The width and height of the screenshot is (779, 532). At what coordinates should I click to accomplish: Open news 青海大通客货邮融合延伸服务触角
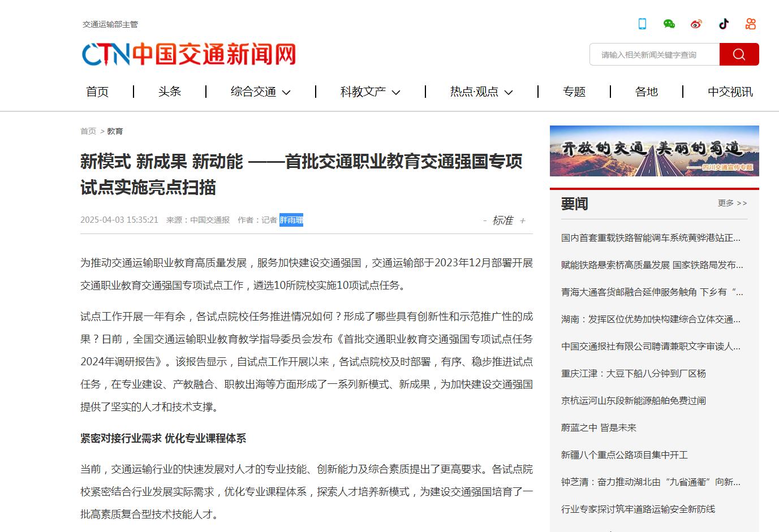[x=652, y=292]
